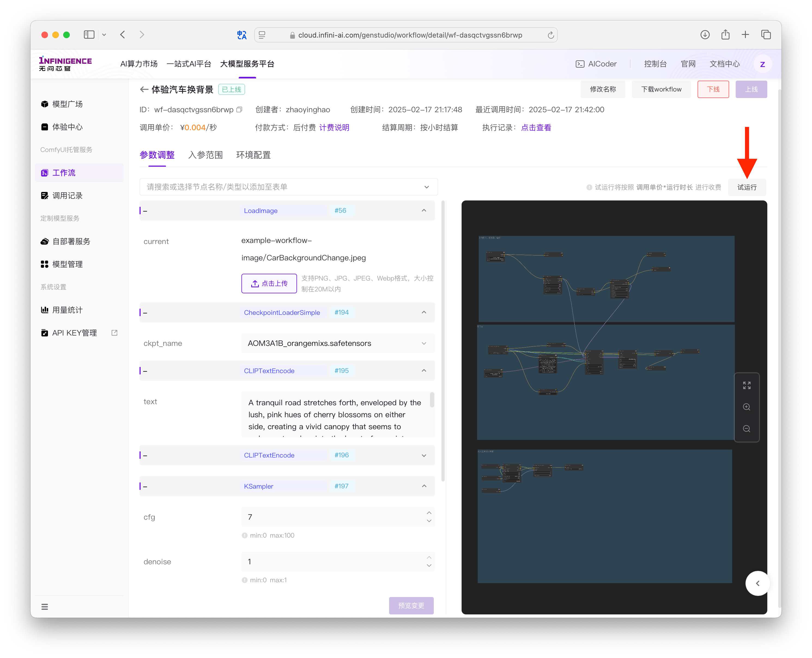Open 自部署服务 in the sidebar
This screenshot has height=658, width=812.
coord(80,242)
